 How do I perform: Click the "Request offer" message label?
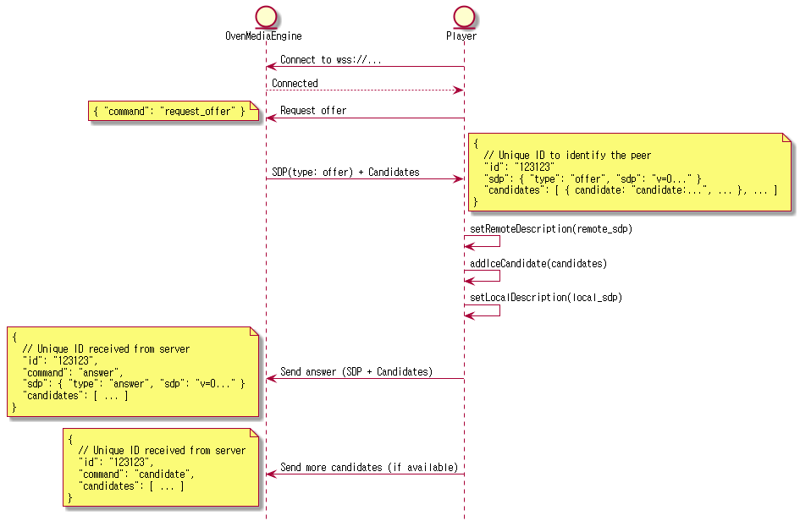coord(313,111)
